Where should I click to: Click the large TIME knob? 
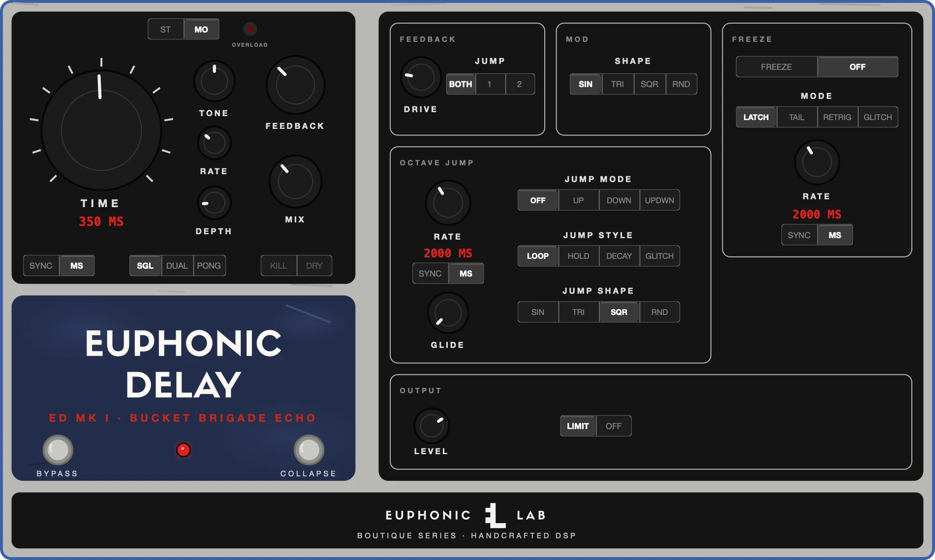pos(101,130)
